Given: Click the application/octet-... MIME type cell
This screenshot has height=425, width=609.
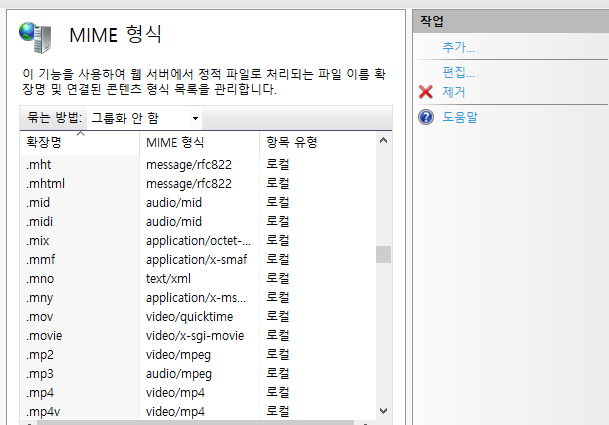Looking at the screenshot, I should 198,241.
